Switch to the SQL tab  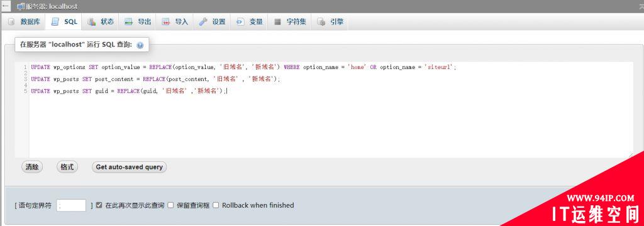64,22
